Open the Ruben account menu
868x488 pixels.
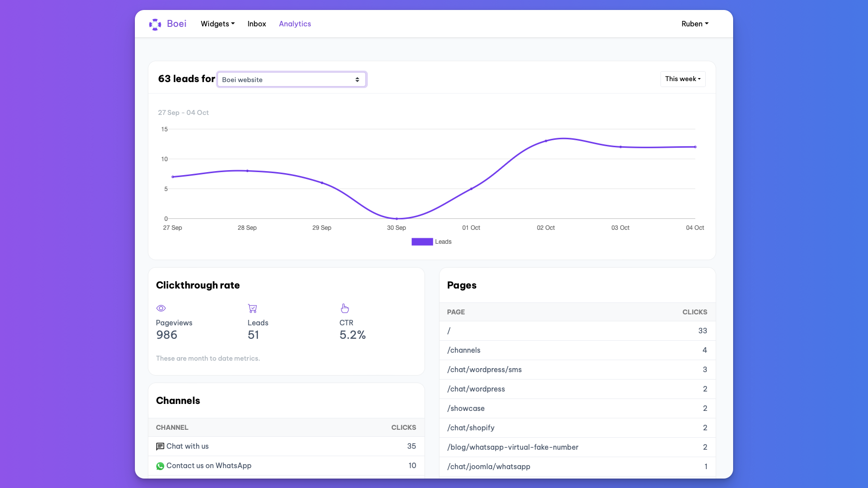point(695,24)
